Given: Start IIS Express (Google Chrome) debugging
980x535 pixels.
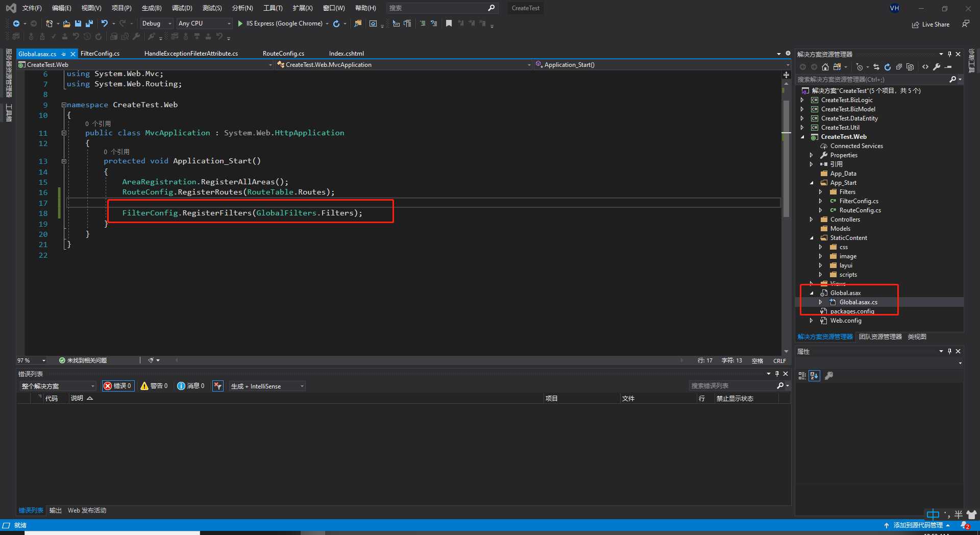Looking at the screenshot, I should pyautogui.click(x=280, y=23).
